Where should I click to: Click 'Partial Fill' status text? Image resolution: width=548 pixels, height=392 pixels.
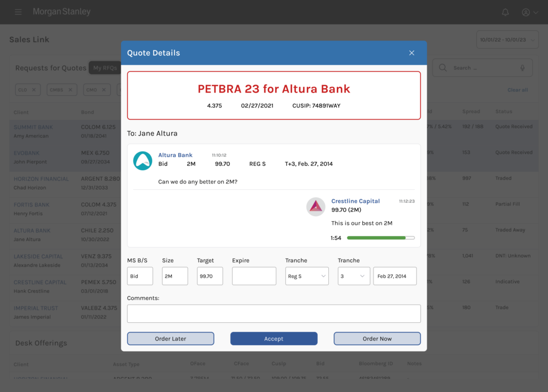click(x=508, y=204)
